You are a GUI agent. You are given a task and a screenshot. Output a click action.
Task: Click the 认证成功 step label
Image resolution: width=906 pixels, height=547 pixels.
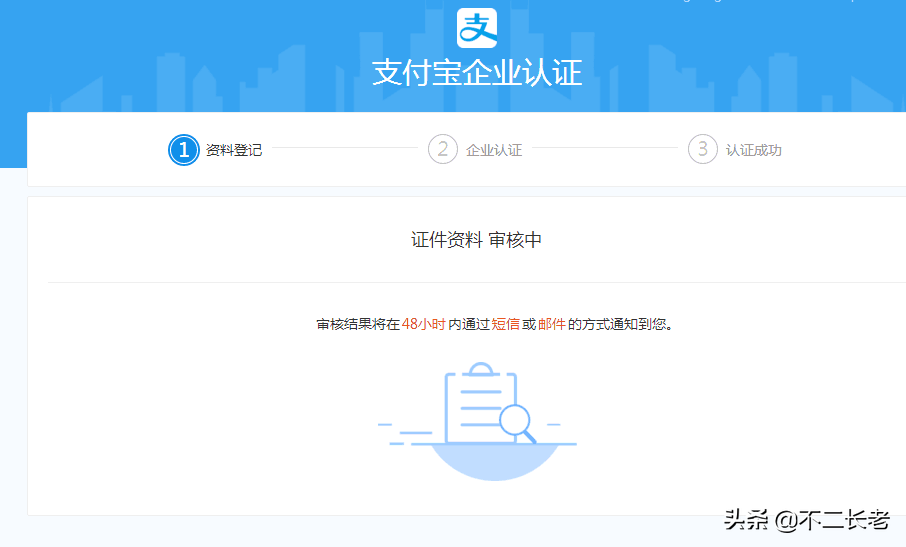753,150
